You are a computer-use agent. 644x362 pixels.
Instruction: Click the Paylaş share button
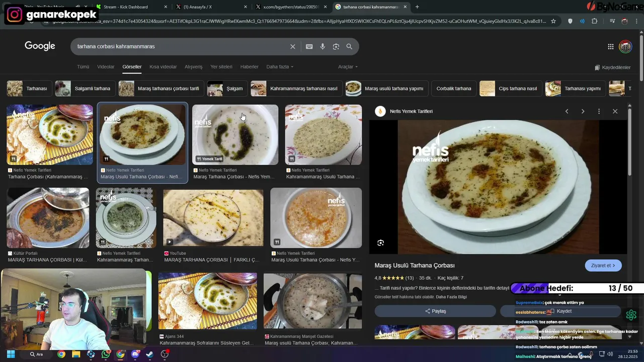pyautogui.click(x=435, y=311)
